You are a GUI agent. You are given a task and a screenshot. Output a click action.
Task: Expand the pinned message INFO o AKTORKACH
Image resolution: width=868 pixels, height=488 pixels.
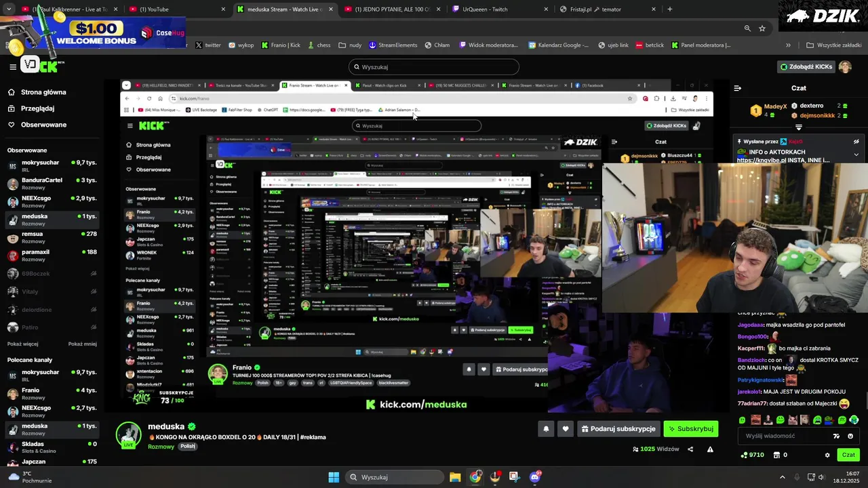856,155
